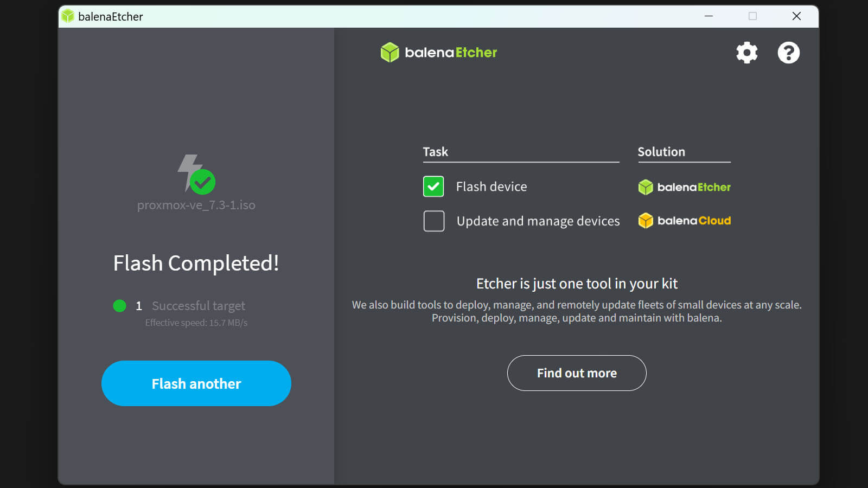Click the balenaEtcher title bar app icon

point(68,16)
